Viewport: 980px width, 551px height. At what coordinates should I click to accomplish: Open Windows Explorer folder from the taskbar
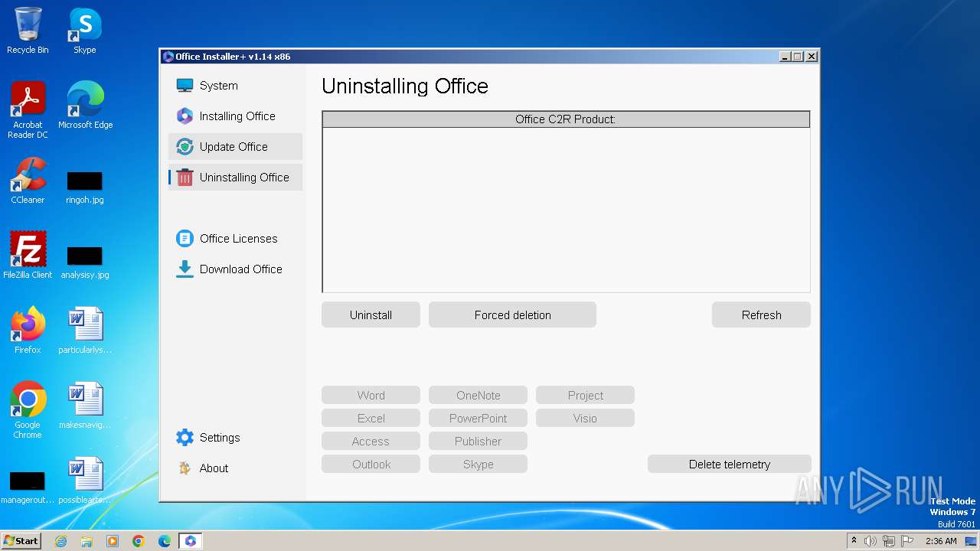tap(87, 541)
